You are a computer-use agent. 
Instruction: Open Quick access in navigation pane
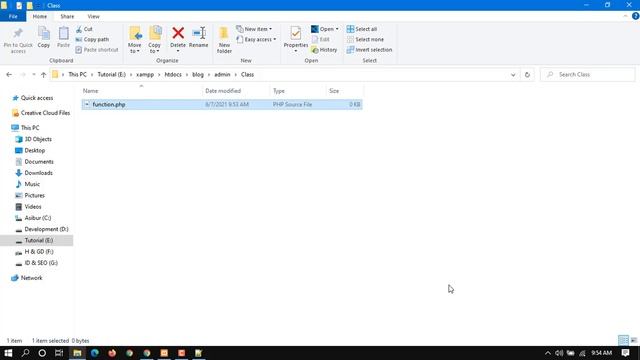point(37,98)
